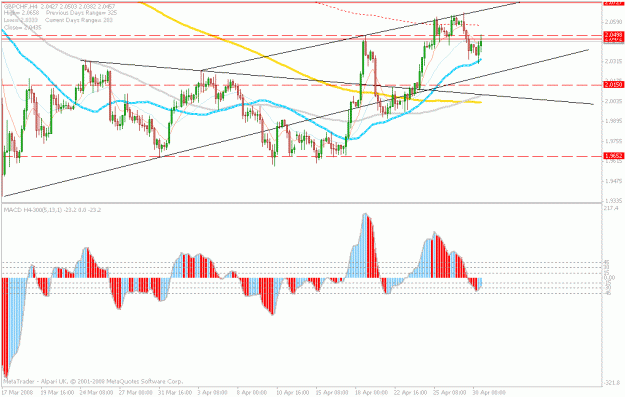The width and height of the screenshot is (625, 397).
Task: Click the '22 Apr 16:00' date label
Action: tap(411, 393)
